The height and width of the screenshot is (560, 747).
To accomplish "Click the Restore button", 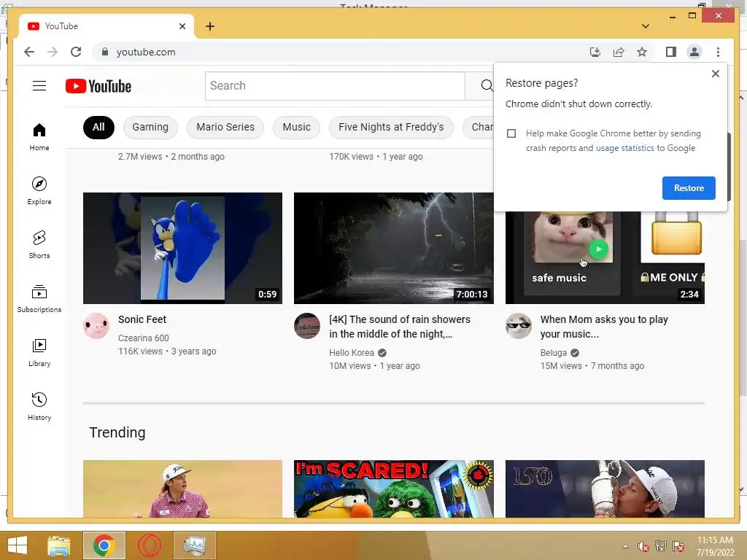I will tap(689, 187).
